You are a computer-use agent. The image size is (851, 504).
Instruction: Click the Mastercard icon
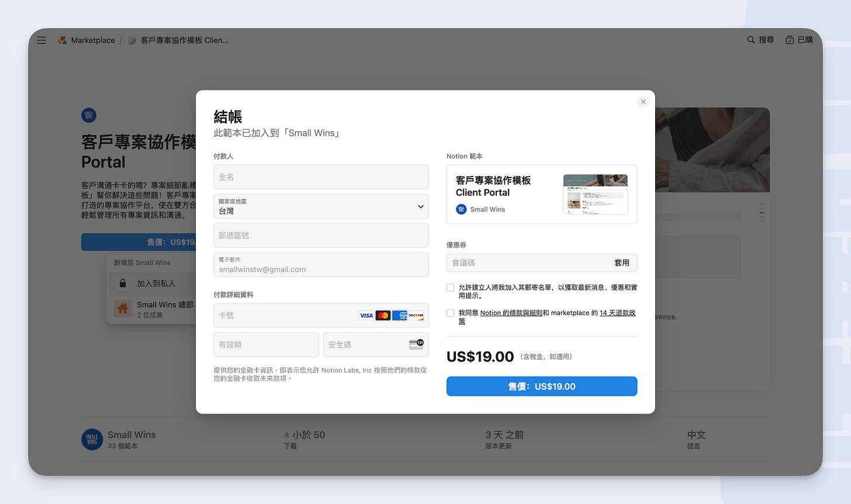383,315
